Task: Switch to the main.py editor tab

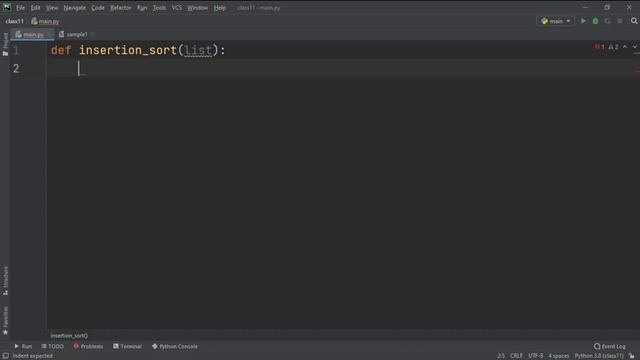Action: point(33,35)
